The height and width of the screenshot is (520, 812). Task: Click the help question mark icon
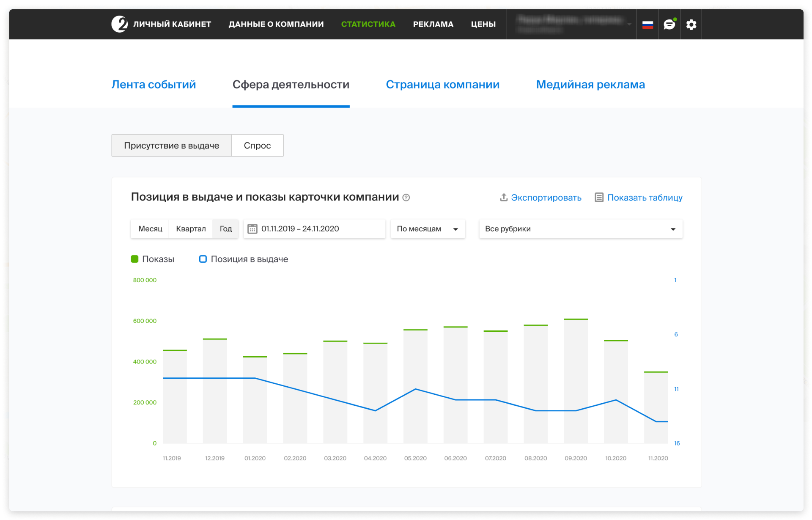click(406, 198)
